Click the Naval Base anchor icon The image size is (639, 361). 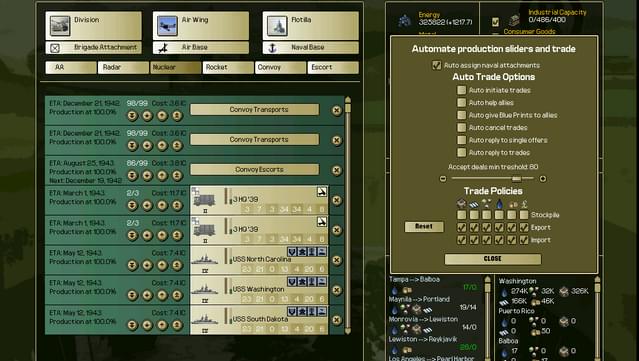(273, 48)
